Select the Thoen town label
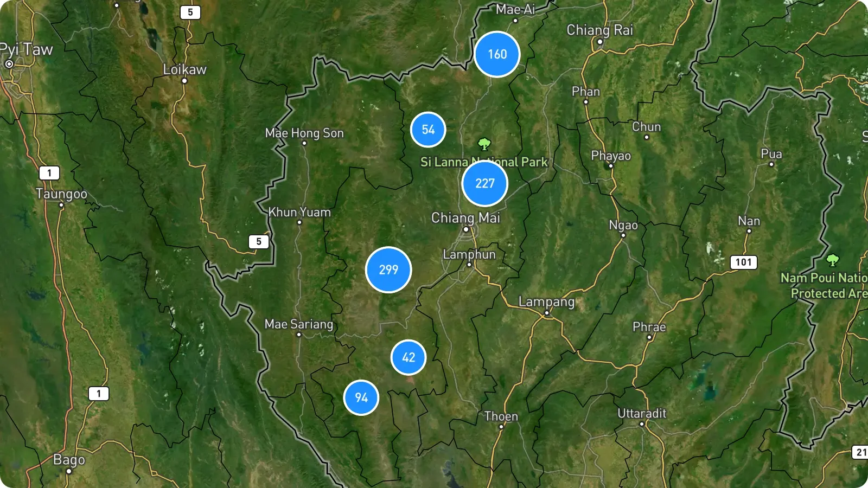The image size is (868, 488). pyautogui.click(x=501, y=416)
